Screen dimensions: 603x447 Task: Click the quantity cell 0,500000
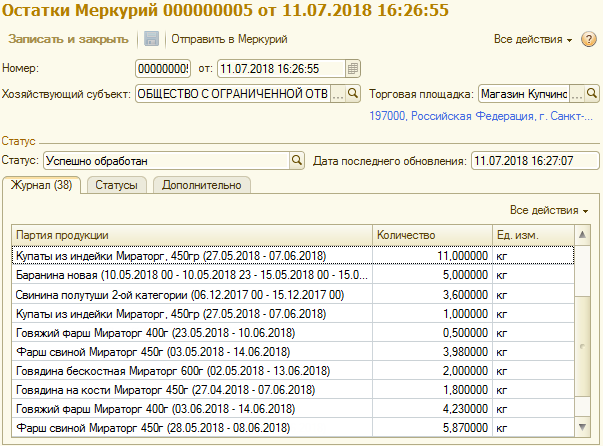pos(432,333)
